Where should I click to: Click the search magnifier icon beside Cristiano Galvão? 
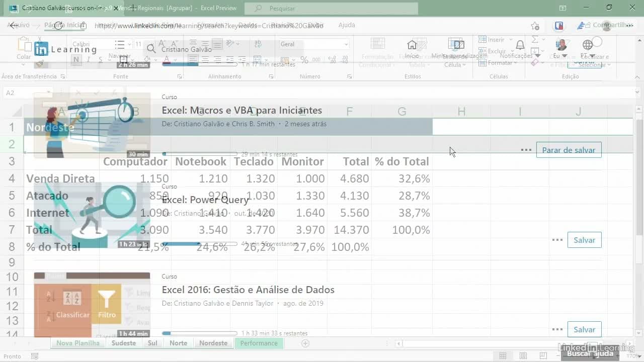coord(151,49)
